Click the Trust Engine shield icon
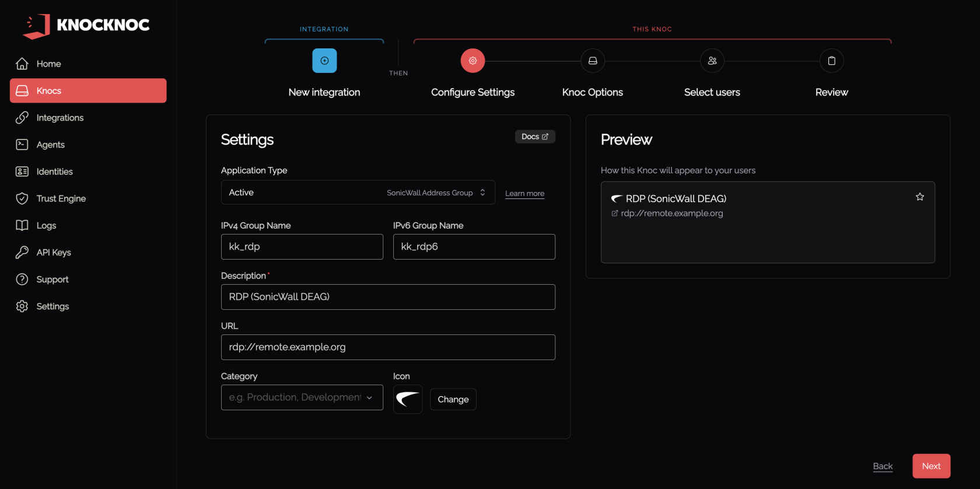This screenshot has height=489, width=980. click(x=22, y=198)
